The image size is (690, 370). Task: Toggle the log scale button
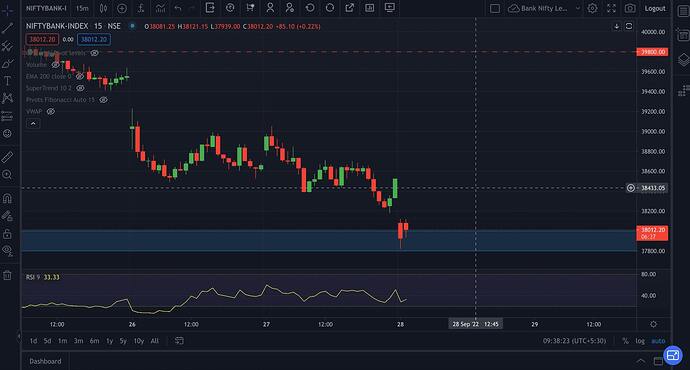point(640,341)
